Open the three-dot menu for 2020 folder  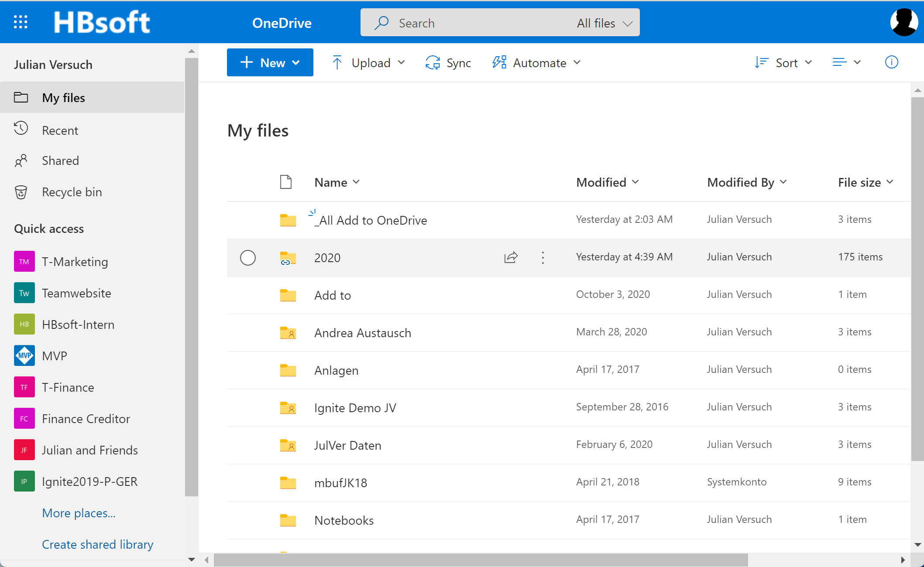tap(543, 257)
